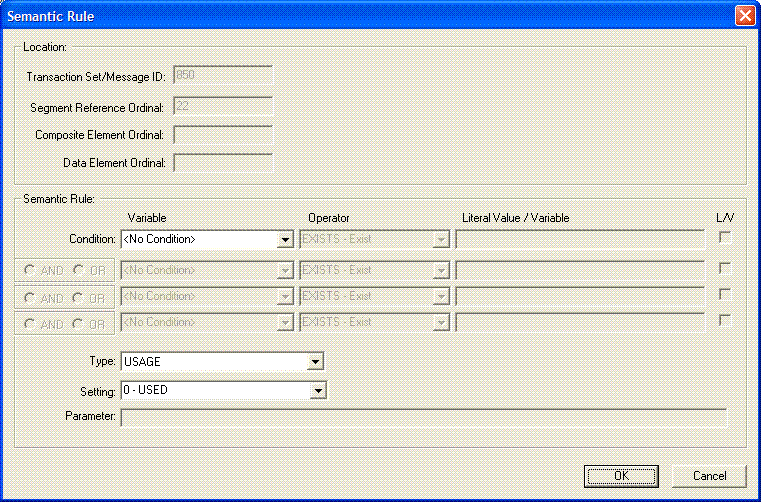Click the Condition row Literal Value field

(x=580, y=240)
